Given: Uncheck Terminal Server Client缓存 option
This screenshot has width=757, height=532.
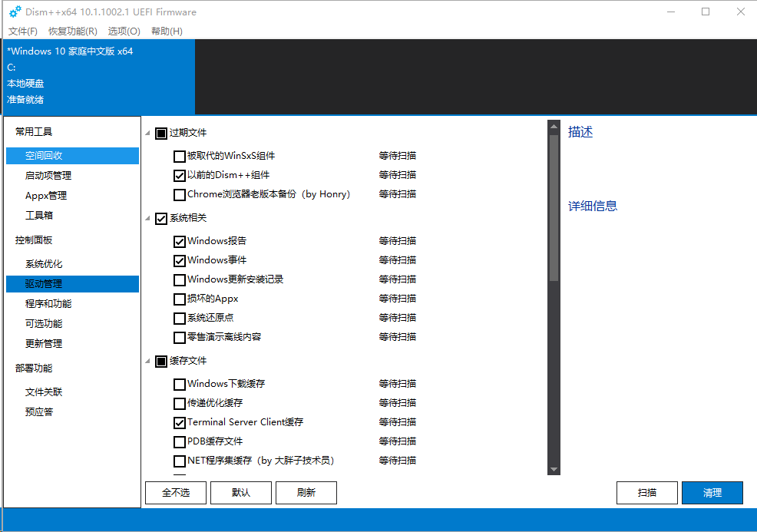Looking at the screenshot, I should (x=180, y=423).
